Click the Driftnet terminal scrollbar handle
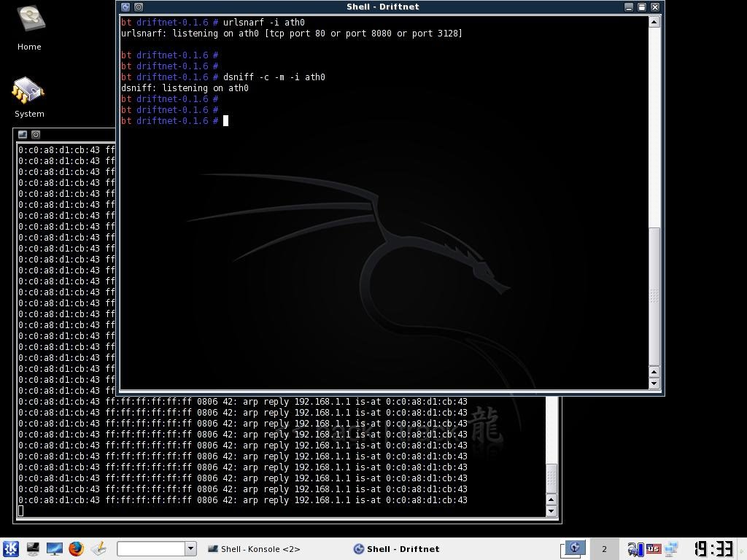The height and width of the screenshot is (560, 747). [654, 295]
